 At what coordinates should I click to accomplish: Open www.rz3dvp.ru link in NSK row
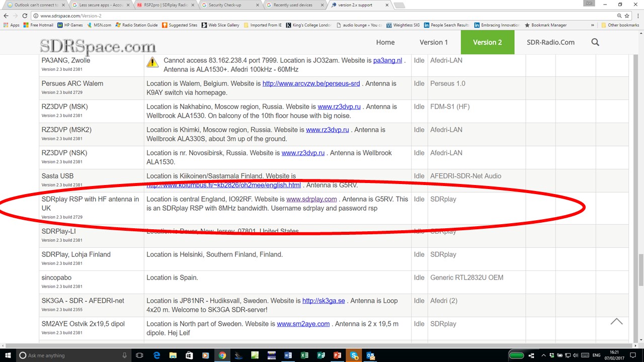tap(303, 153)
